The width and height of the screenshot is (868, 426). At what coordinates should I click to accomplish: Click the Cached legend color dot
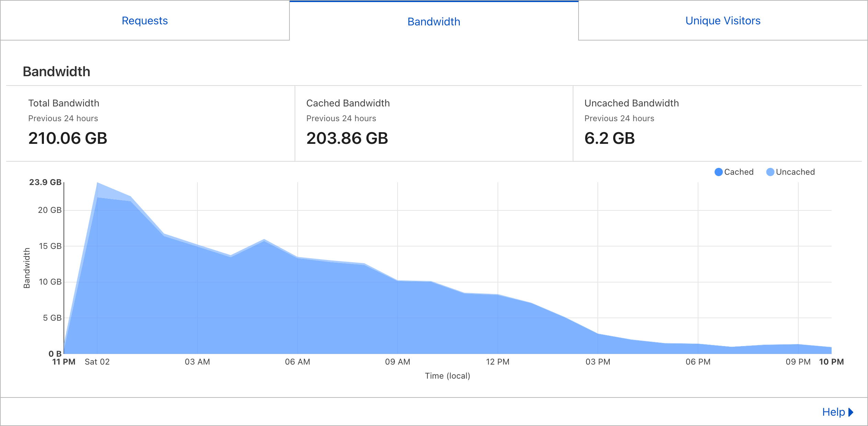pyautogui.click(x=718, y=172)
